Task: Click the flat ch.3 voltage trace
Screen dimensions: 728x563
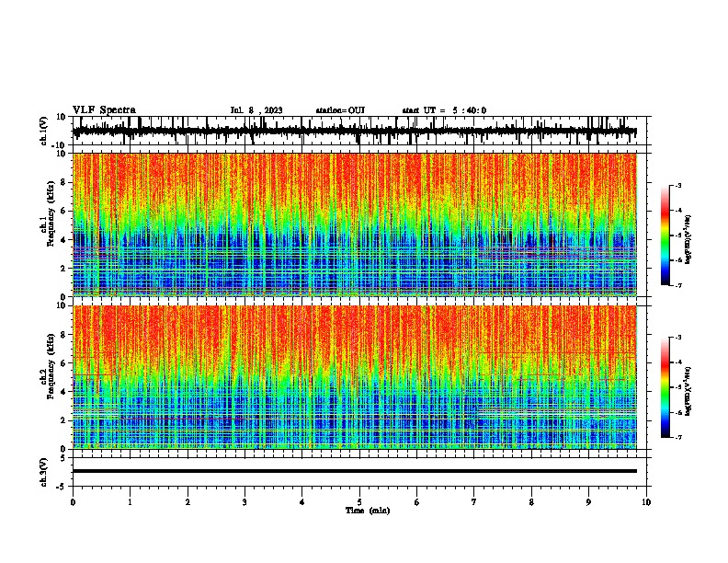Action: click(354, 471)
